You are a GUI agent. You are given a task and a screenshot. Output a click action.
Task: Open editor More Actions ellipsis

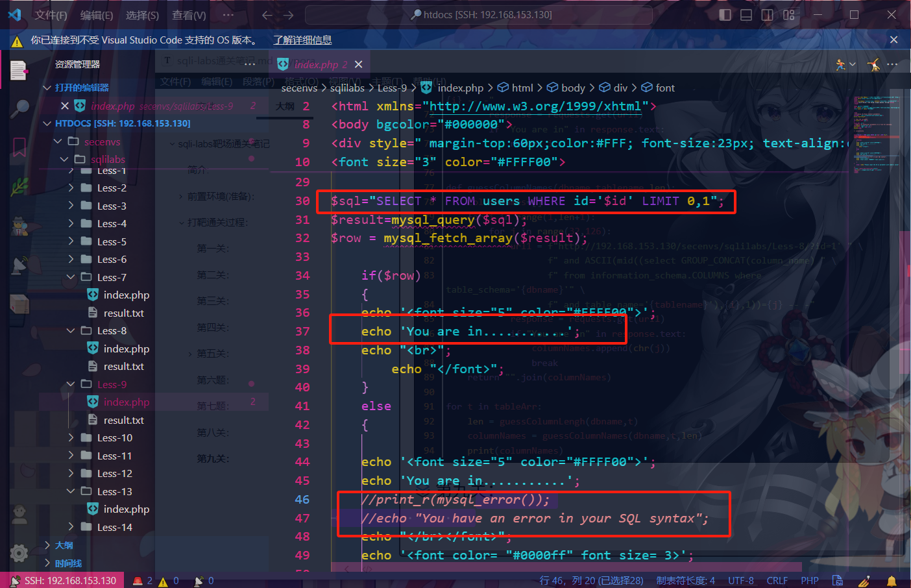click(892, 64)
